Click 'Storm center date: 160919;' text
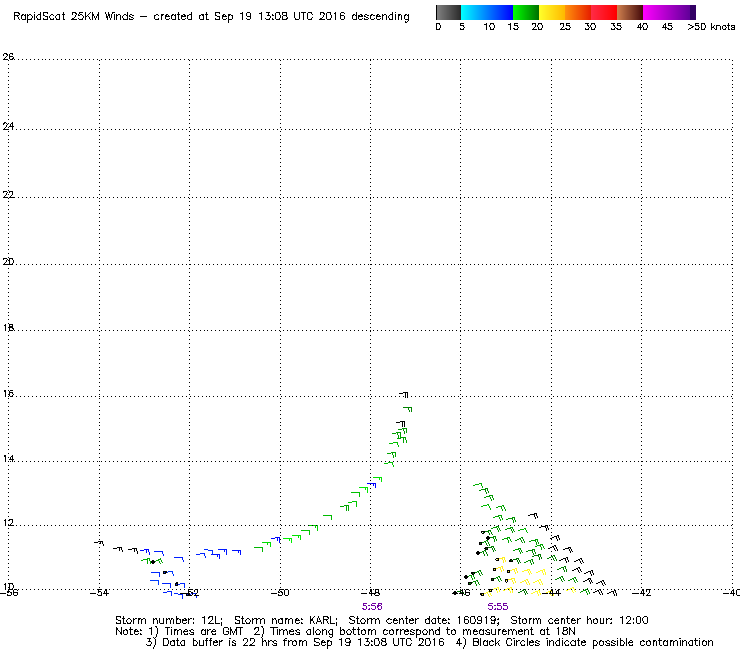 [x=424, y=620]
